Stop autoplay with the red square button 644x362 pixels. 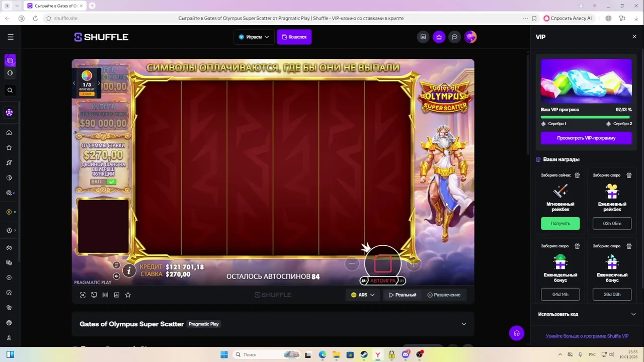[383, 263]
